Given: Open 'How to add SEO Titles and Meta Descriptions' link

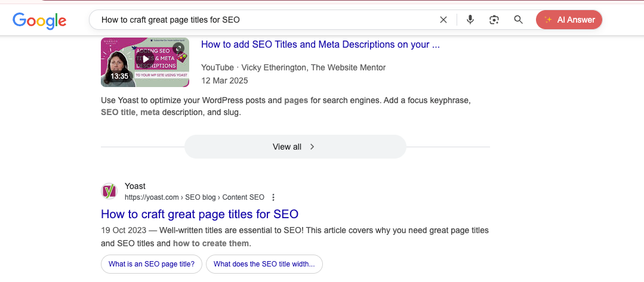Looking at the screenshot, I should click(321, 45).
